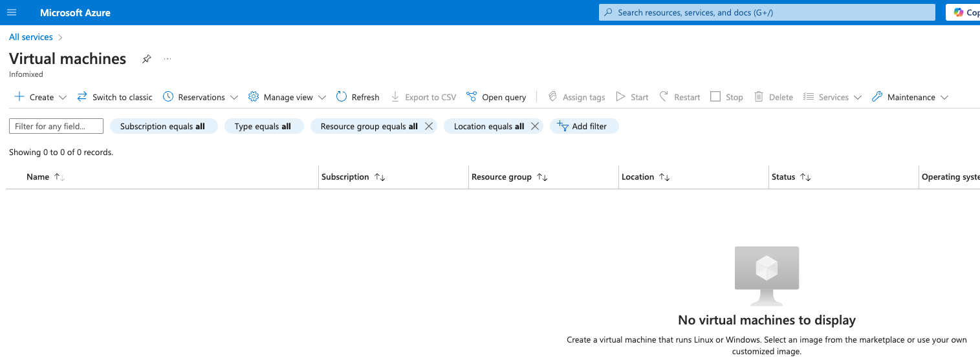This screenshot has width=980, height=362.
Task: Click the Location column header text
Action: tap(638, 176)
